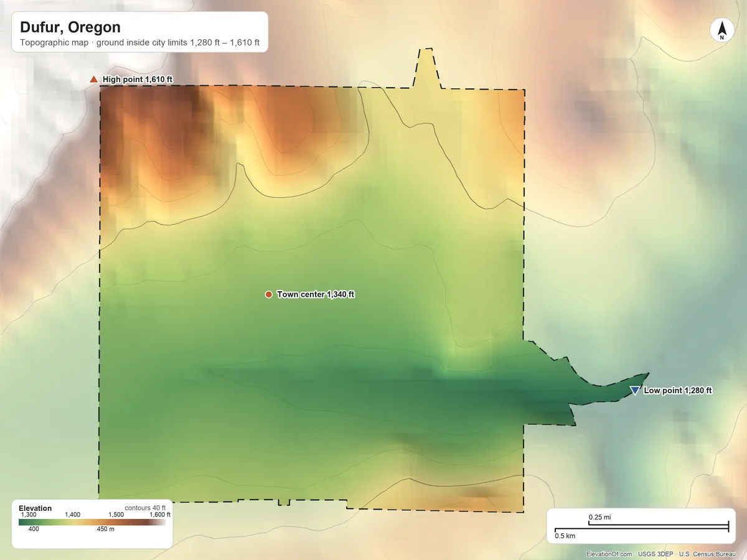
Task: Click the 'High point 1,610 ft' label
Action: tap(138, 80)
